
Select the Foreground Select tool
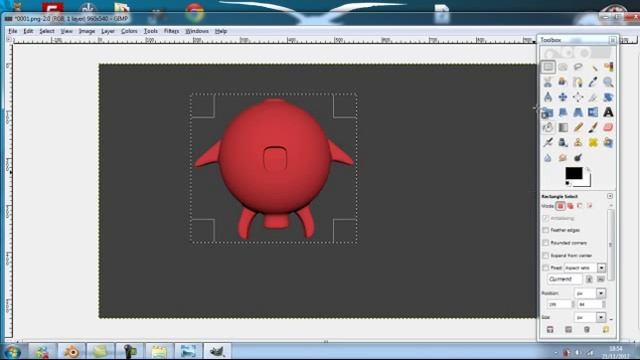point(563,82)
